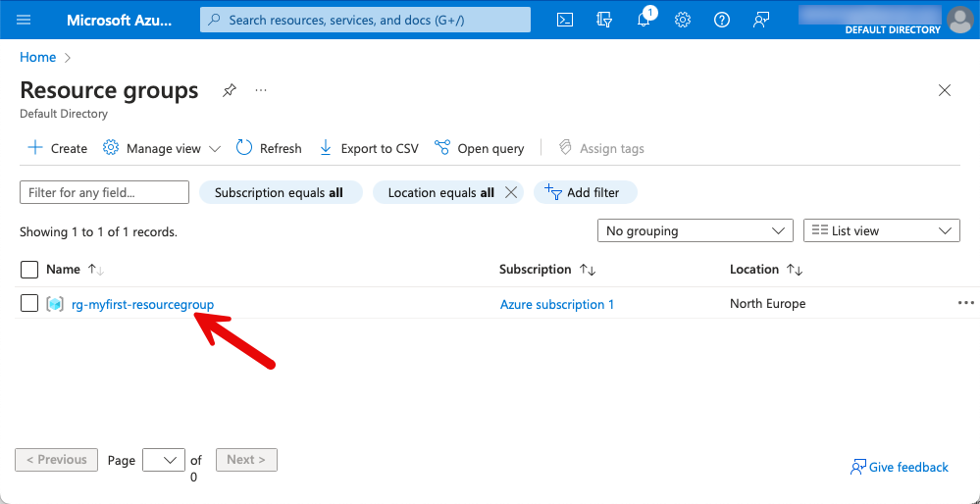
Task: Remove the Location equals all filter
Action: pos(510,192)
